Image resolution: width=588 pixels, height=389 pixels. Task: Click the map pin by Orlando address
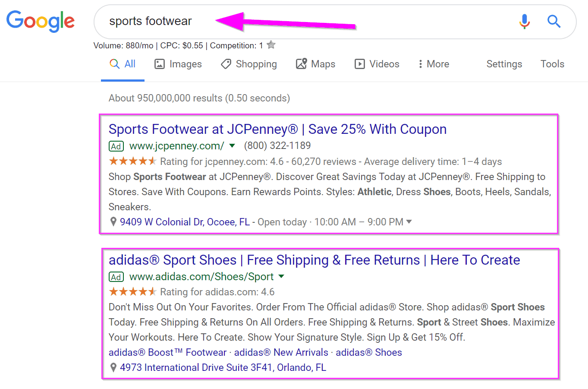(113, 367)
